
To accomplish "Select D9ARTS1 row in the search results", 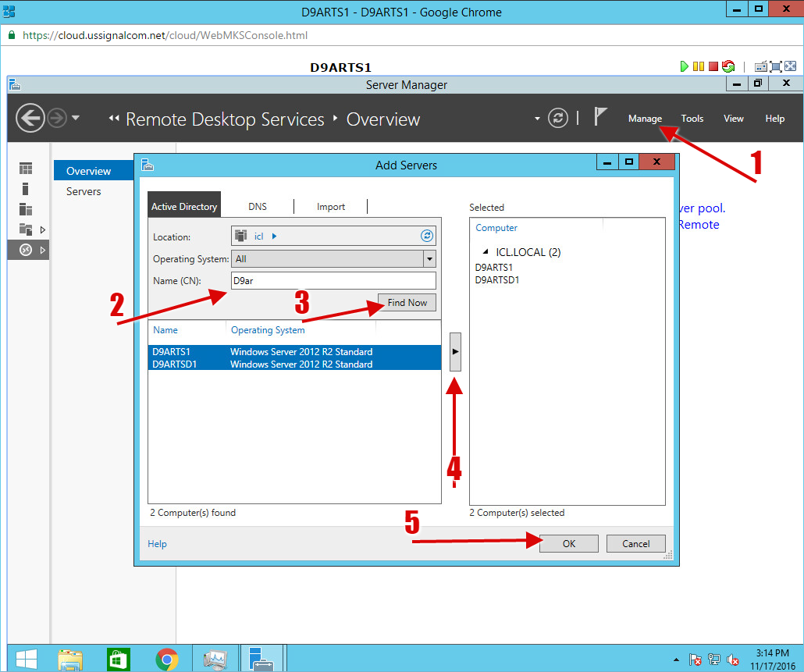I will 294,352.
